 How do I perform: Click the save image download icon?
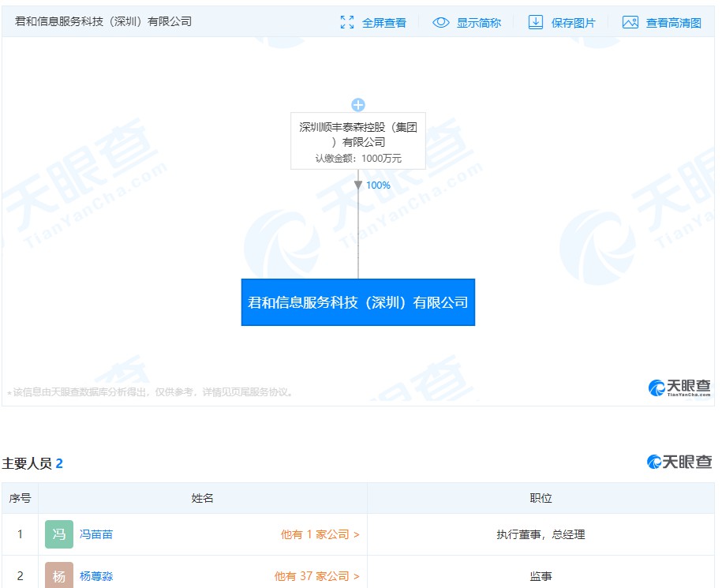(x=535, y=22)
